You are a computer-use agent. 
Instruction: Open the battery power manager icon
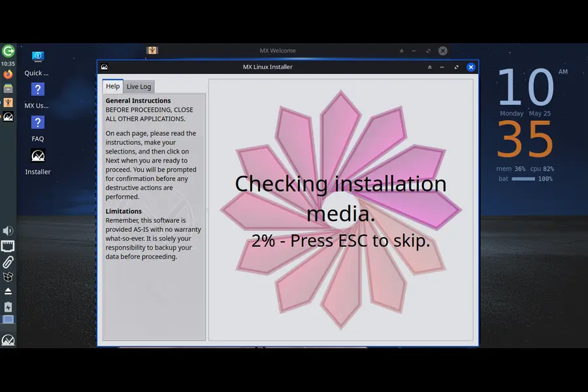pos(8,307)
